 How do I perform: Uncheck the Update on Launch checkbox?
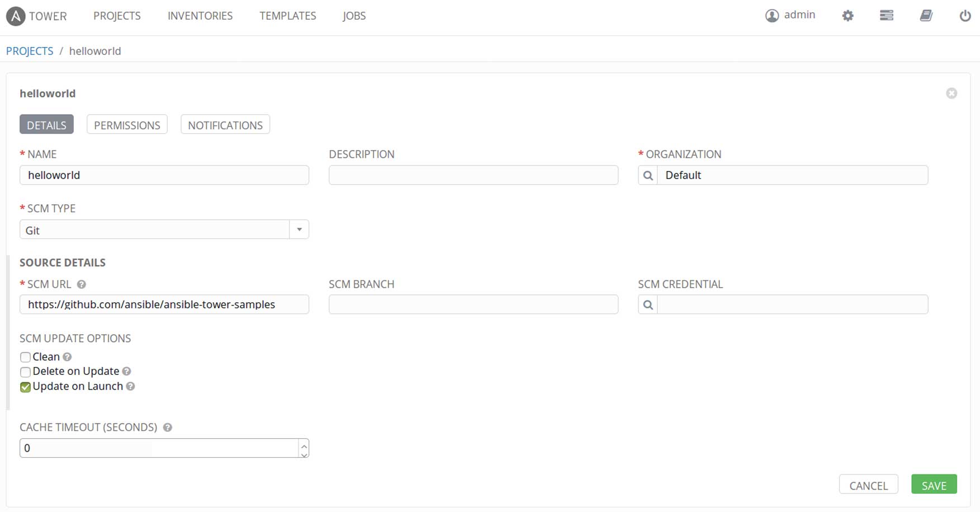click(25, 387)
